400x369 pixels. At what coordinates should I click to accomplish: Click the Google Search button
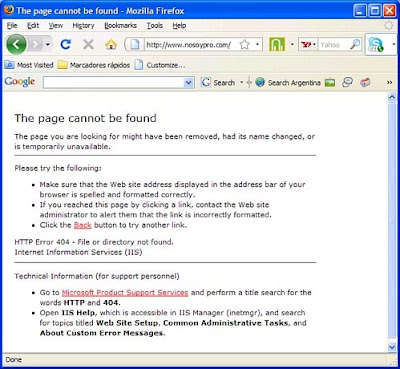click(x=218, y=83)
